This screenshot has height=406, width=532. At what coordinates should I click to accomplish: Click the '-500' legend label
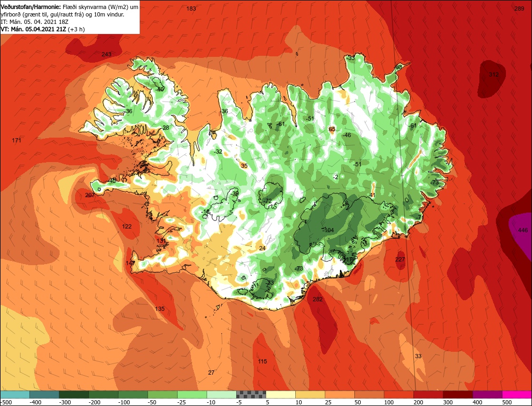coord(7,402)
